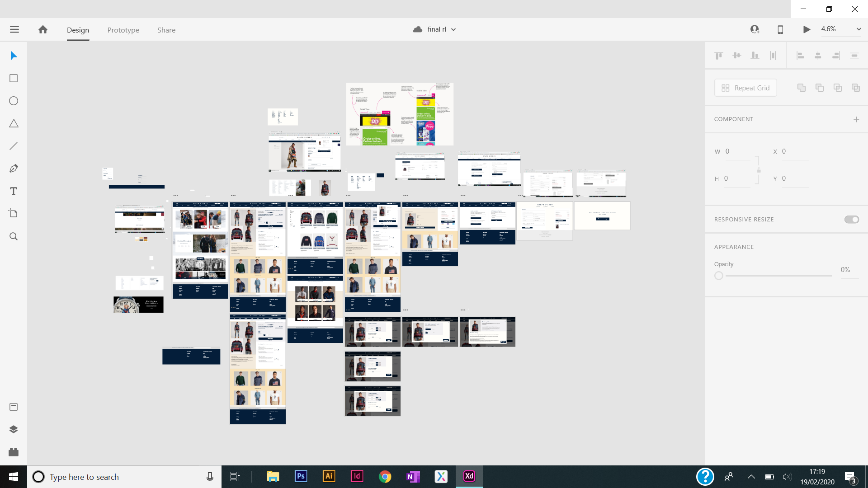Add a new component with plus
The height and width of the screenshot is (488, 868).
(x=856, y=119)
